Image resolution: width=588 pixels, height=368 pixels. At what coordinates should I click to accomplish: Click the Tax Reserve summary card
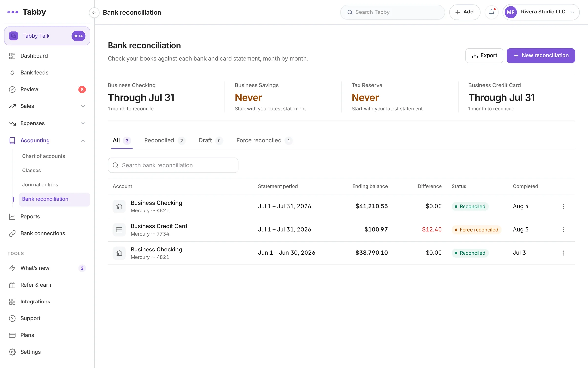pos(400,97)
